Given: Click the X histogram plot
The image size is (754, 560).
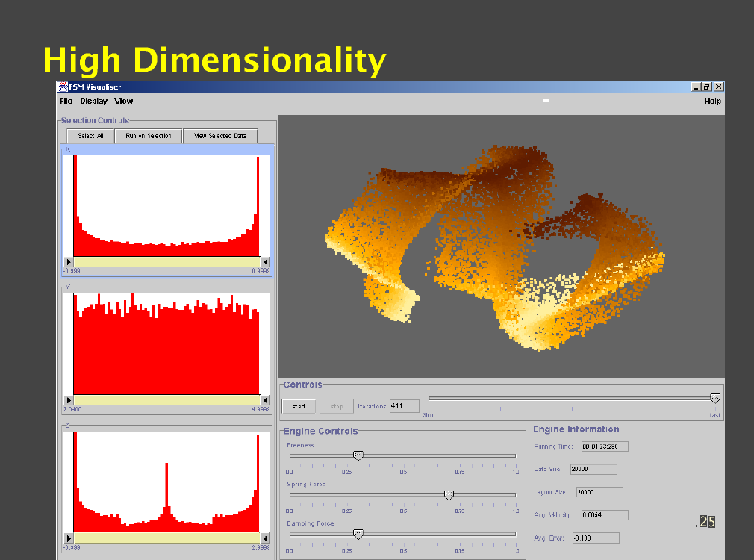Looking at the screenshot, I should coord(167,206).
